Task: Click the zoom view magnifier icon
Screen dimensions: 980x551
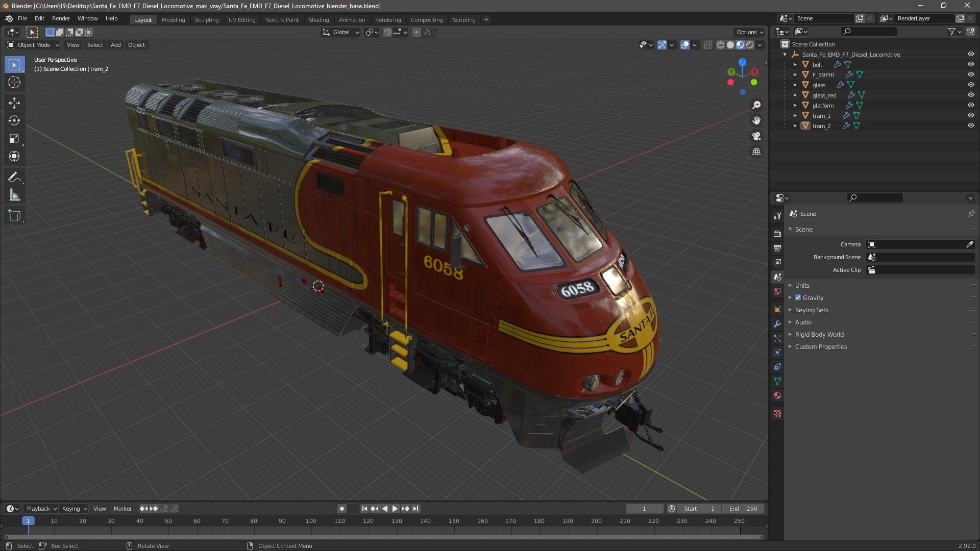Action: tap(756, 105)
